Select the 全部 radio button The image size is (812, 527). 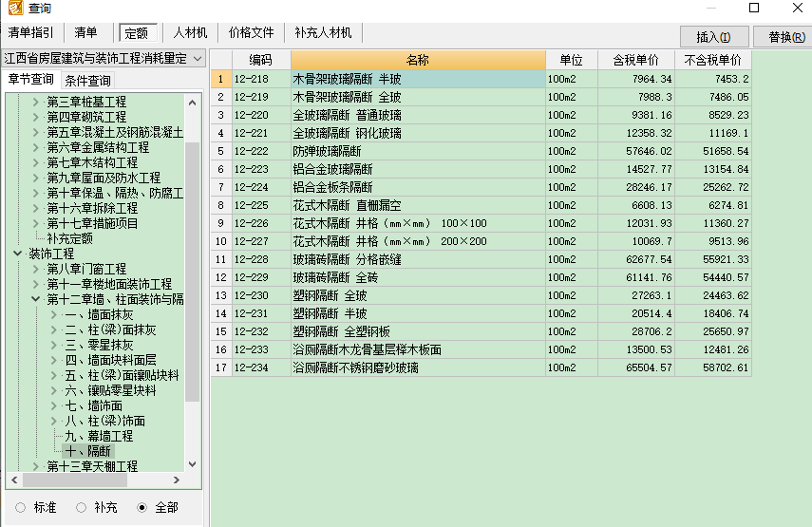point(142,508)
